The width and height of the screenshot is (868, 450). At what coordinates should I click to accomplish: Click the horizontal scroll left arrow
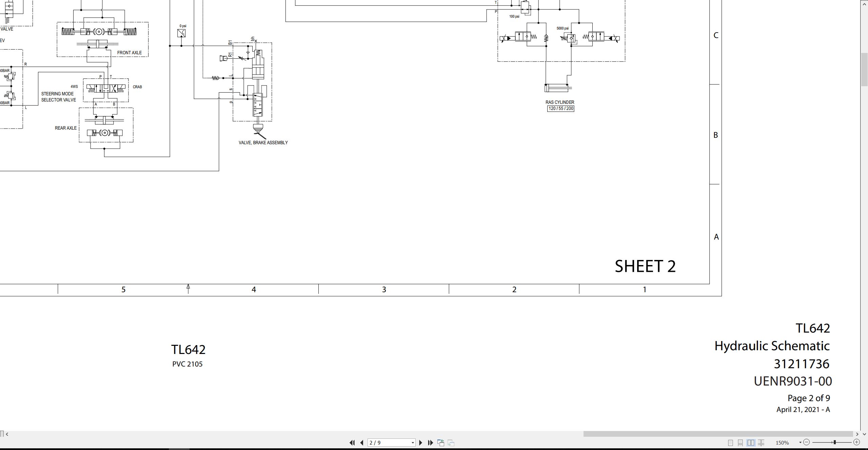7,434
